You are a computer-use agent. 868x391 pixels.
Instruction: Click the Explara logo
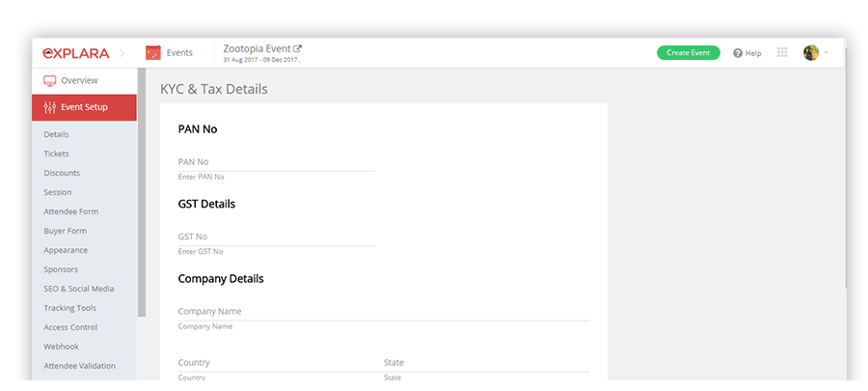click(x=76, y=53)
